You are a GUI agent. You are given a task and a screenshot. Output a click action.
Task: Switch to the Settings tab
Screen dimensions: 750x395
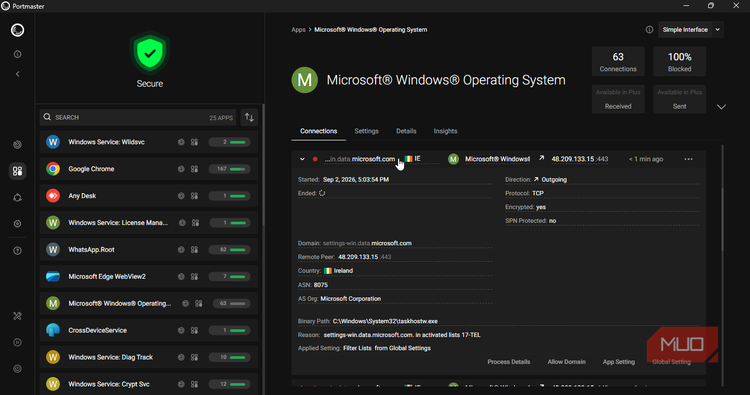tap(366, 131)
